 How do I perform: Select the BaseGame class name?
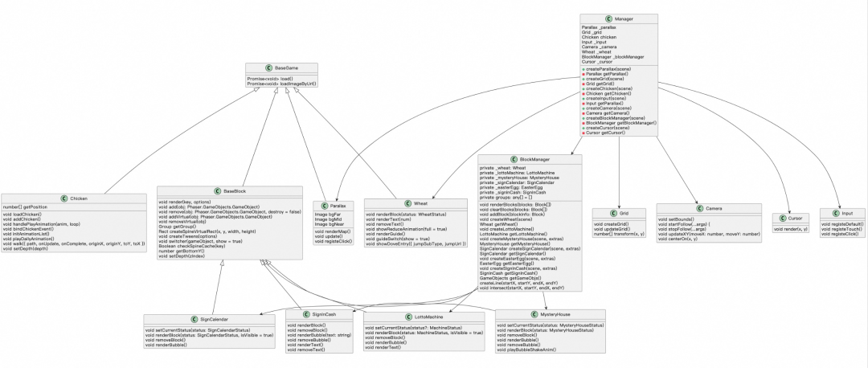tap(287, 67)
